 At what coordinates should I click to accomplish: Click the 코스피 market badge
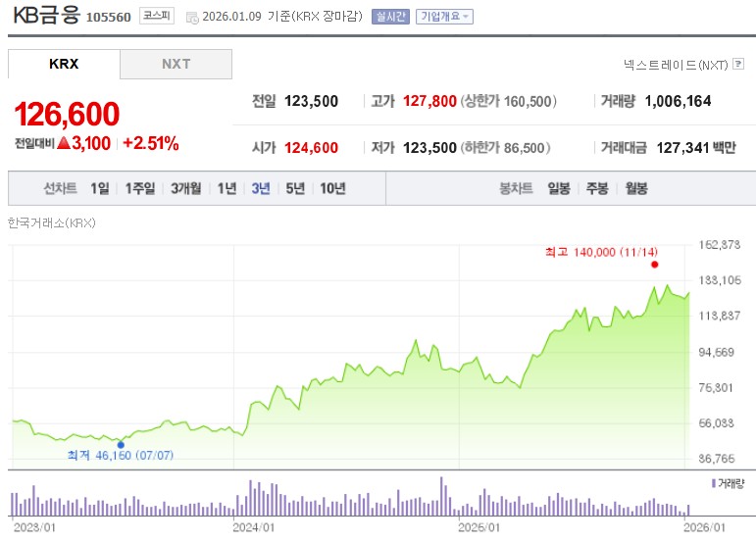pyautogui.click(x=157, y=16)
